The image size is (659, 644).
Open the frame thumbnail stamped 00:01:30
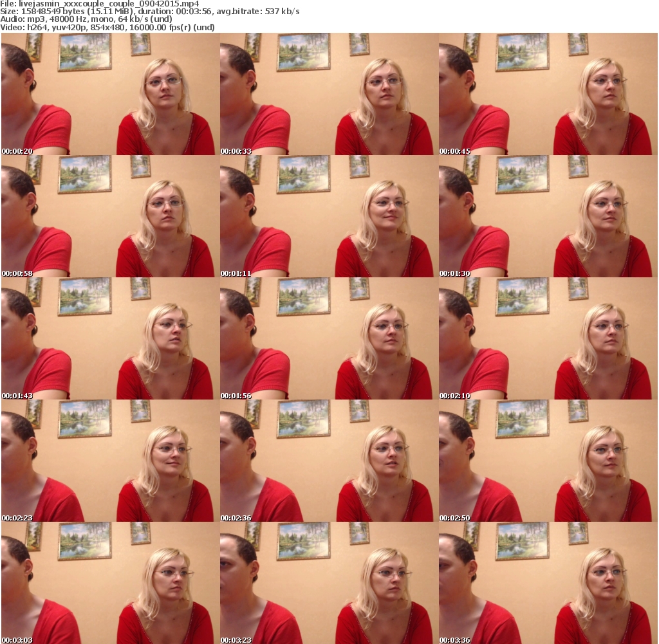pos(548,216)
